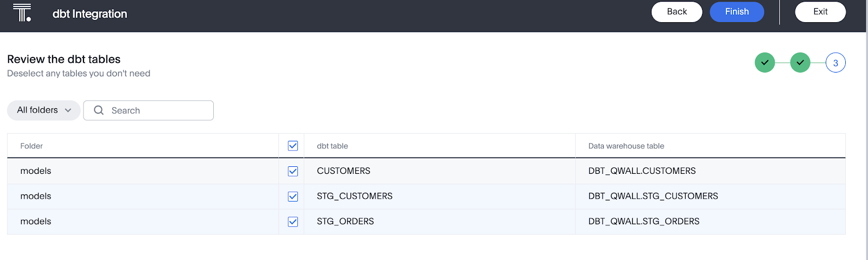This screenshot has width=868, height=260.
Task: Click the ThoughtSpot logo icon
Action: tap(22, 12)
